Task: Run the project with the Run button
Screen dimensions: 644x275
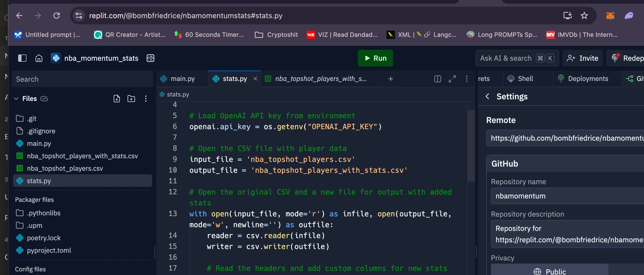Action: (x=375, y=58)
